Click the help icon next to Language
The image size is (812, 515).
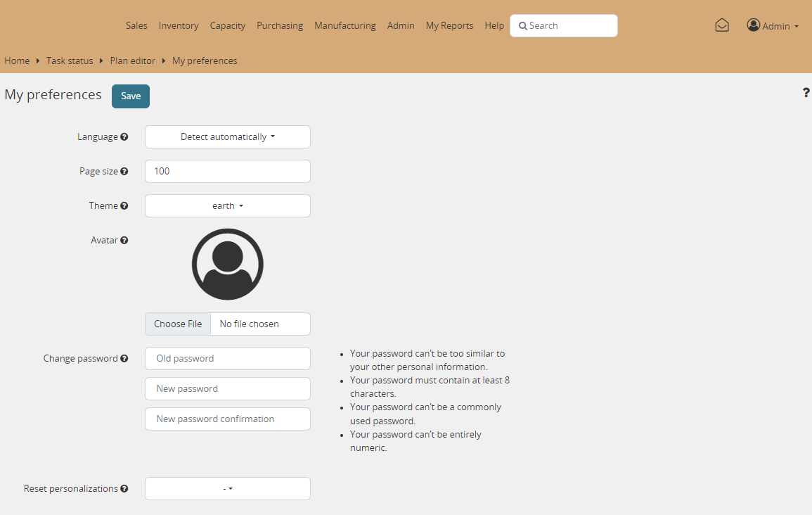tap(124, 137)
